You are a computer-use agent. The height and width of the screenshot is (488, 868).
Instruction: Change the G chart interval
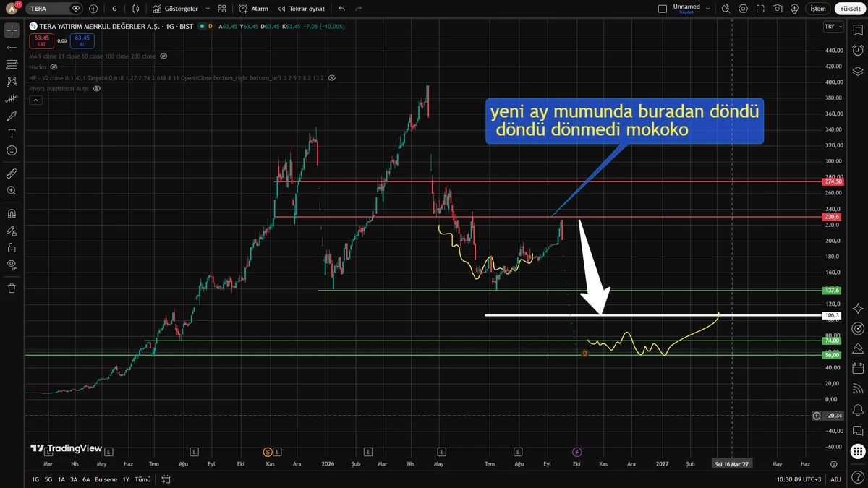point(114,9)
